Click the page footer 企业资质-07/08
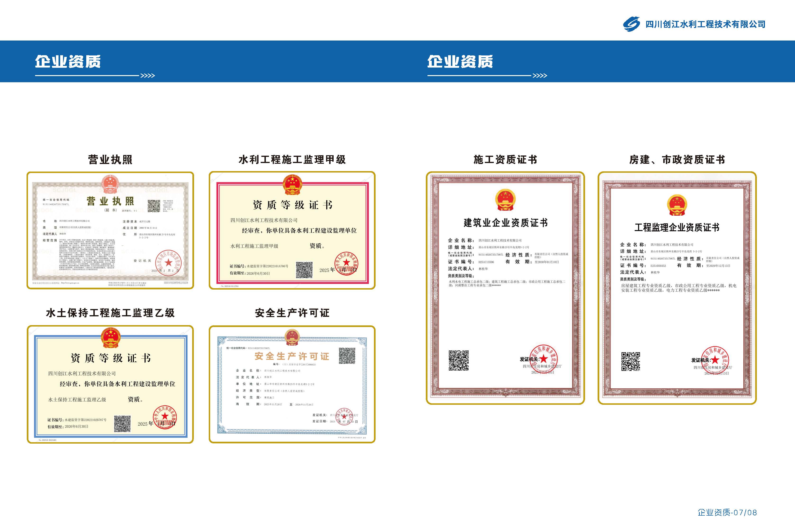The image size is (795, 532). point(727,512)
